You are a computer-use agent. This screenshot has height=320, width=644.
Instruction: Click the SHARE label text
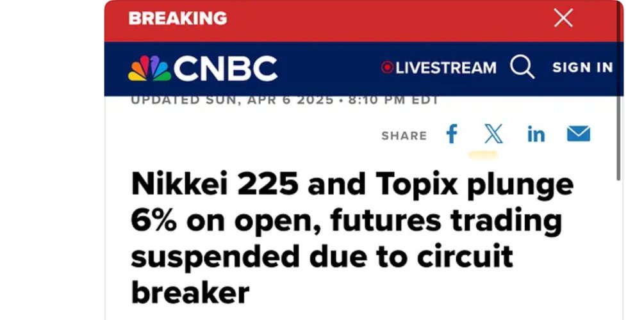tap(404, 136)
